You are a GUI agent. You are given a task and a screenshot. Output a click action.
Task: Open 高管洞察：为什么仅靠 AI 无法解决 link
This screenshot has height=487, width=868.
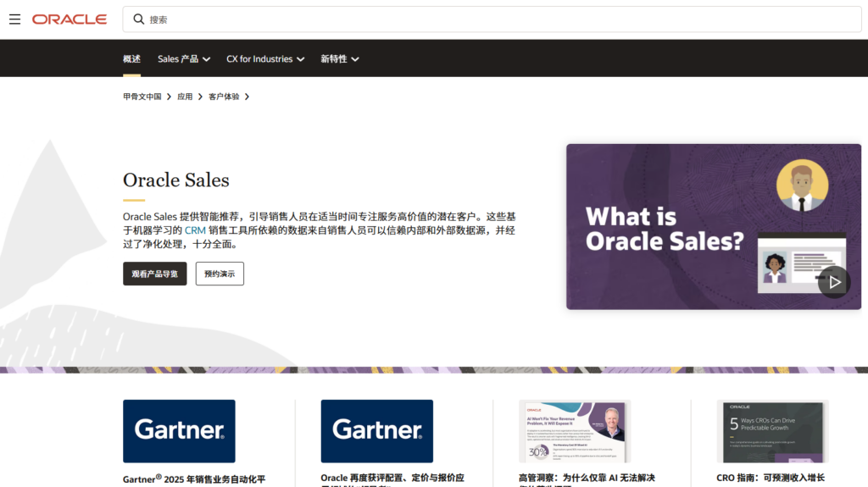587,479
